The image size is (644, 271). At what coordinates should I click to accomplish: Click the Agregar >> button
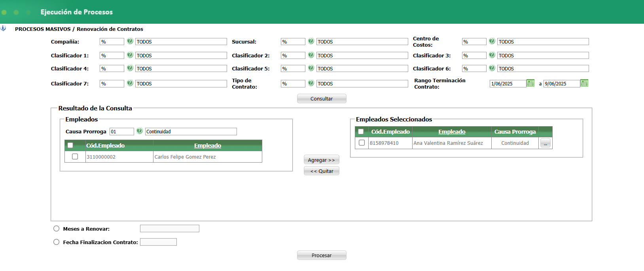(x=322, y=160)
